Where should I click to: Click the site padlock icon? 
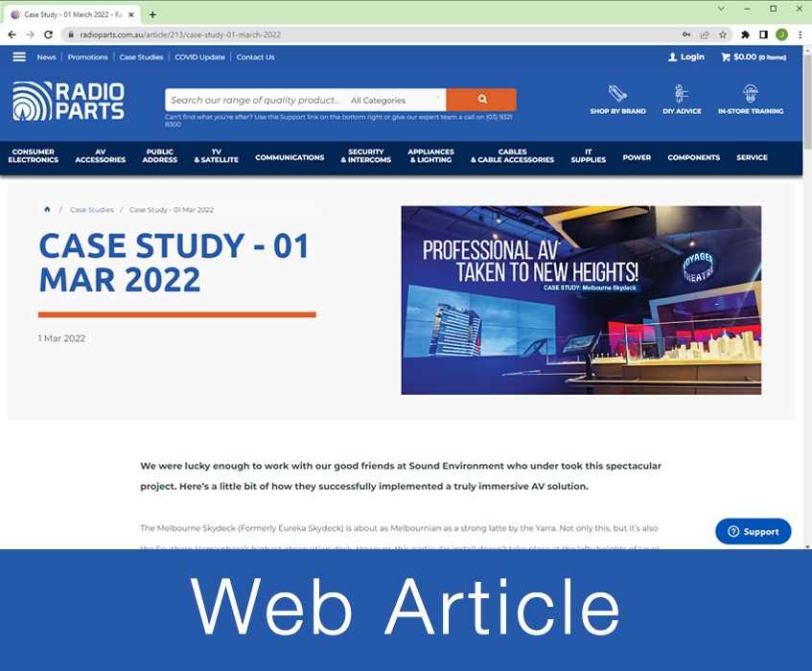click(x=71, y=35)
